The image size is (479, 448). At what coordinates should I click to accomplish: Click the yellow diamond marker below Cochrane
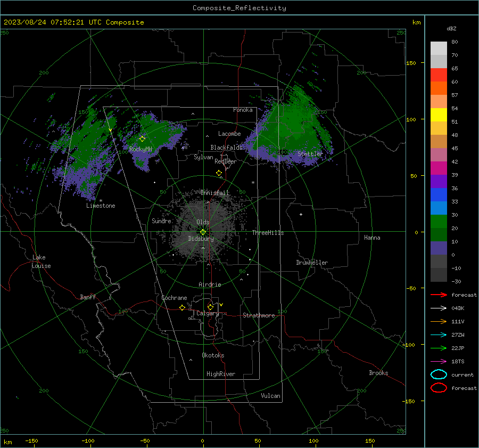(x=183, y=307)
